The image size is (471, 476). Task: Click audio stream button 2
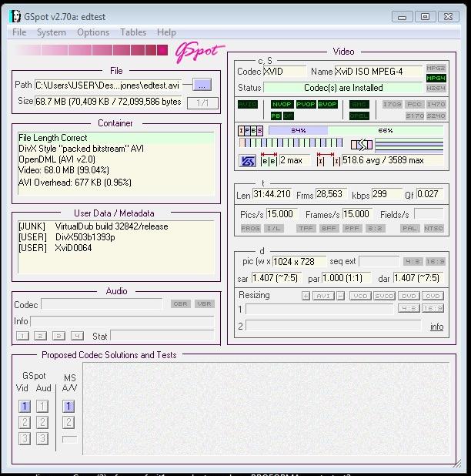[40, 336]
